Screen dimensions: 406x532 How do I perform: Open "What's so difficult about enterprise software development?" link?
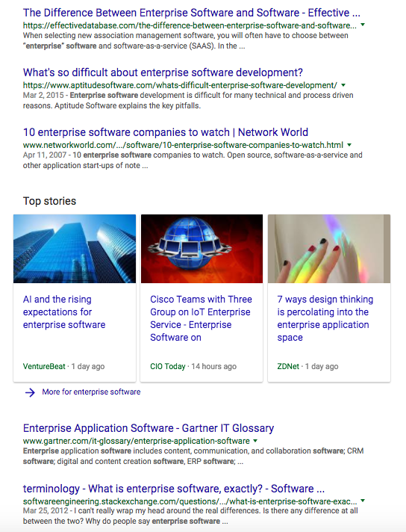[163, 72]
